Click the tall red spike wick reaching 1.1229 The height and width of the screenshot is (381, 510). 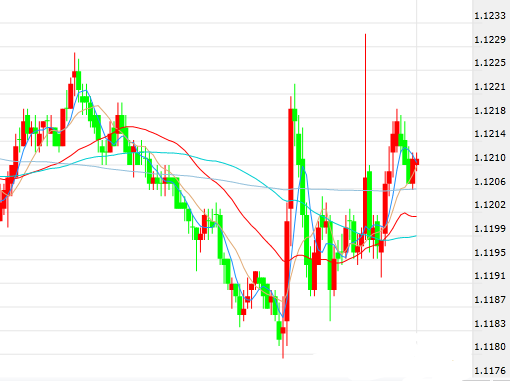point(365,103)
